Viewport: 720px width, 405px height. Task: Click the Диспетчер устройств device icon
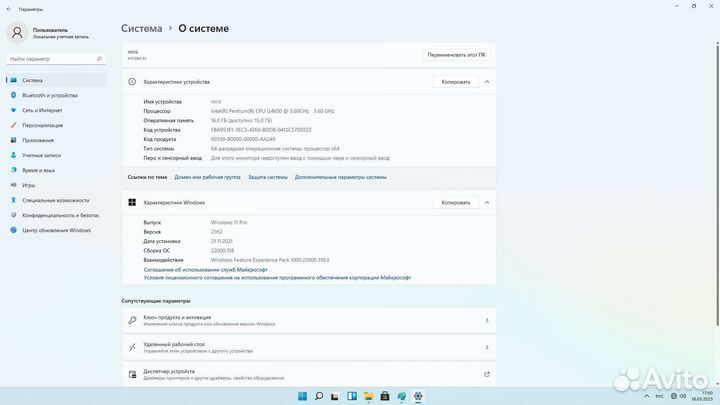coord(132,375)
